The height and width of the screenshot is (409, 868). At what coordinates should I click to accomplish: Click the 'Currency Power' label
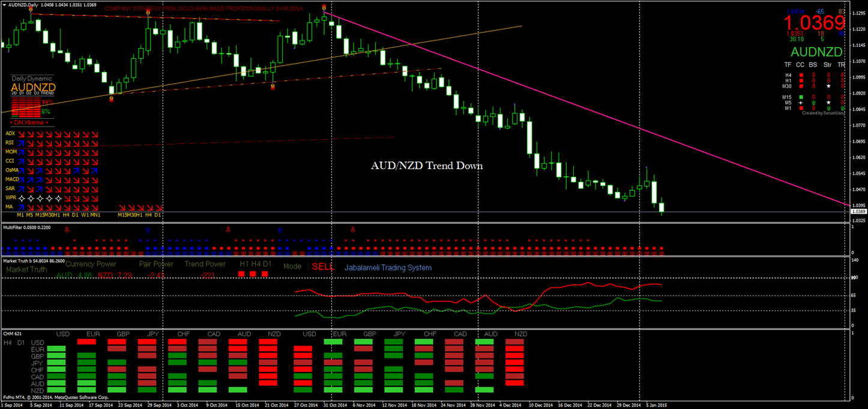click(x=91, y=264)
